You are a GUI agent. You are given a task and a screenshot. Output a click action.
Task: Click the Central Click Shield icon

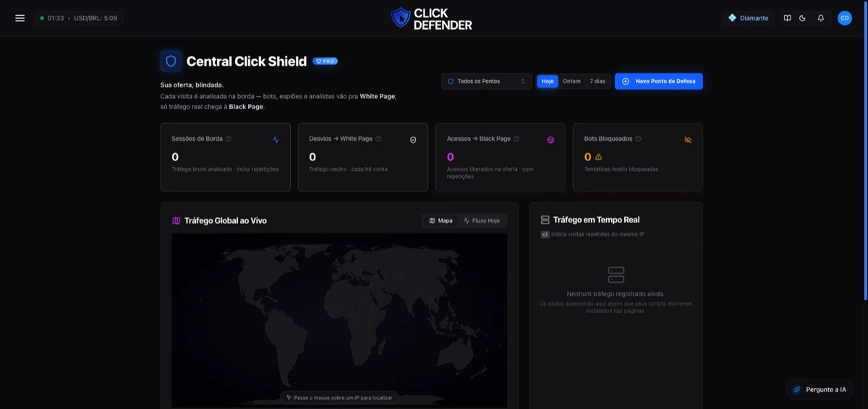pyautogui.click(x=171, y=61)
